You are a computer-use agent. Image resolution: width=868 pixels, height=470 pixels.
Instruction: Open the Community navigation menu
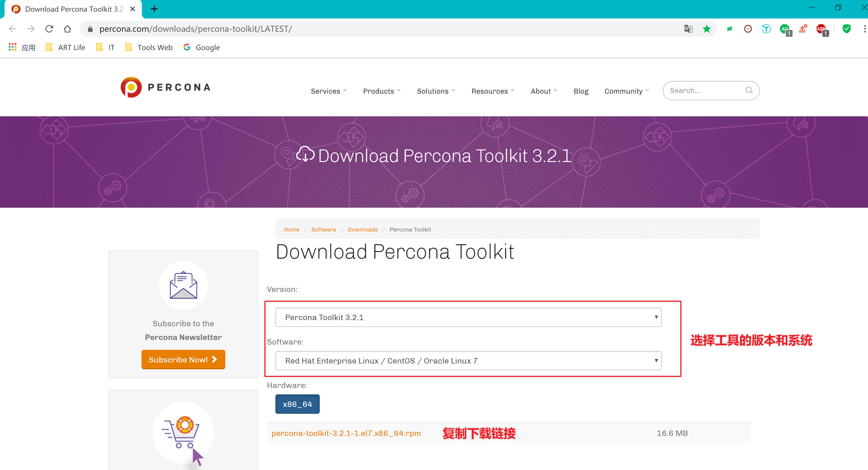point(626,91)
